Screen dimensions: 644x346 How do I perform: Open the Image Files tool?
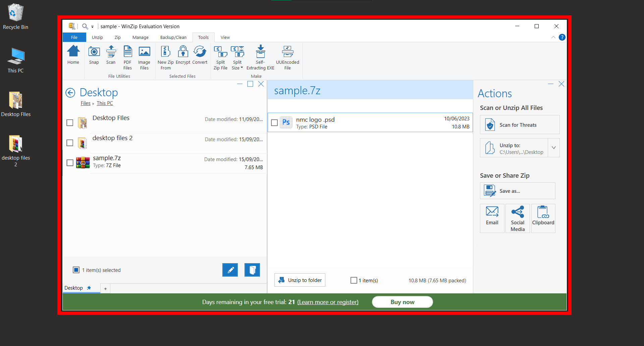tap(144, 57)
